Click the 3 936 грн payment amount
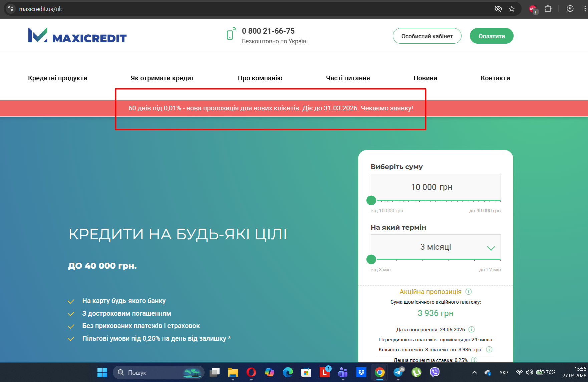The height and width of the screenshot is (382, 588). click(435, 313)
